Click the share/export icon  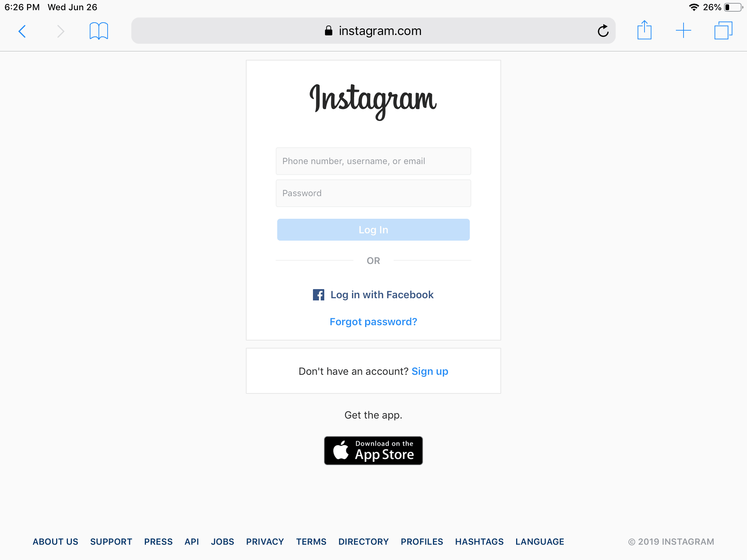coord(645,31)
